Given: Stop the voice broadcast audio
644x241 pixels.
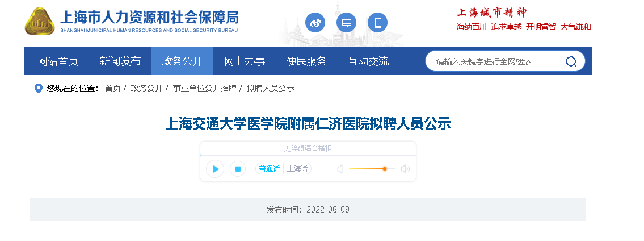Looking at the screenshot, I should 238,169.
